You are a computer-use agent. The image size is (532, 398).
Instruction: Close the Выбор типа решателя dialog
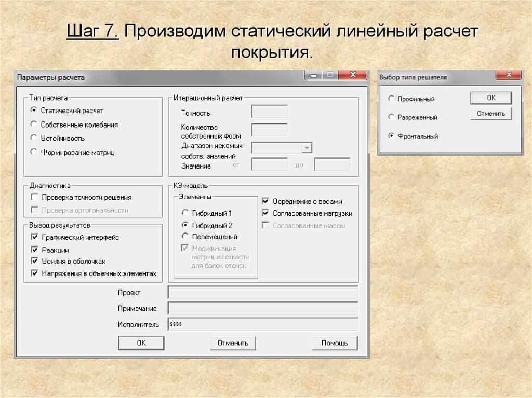pyautogui.click(x=508, y=75)
